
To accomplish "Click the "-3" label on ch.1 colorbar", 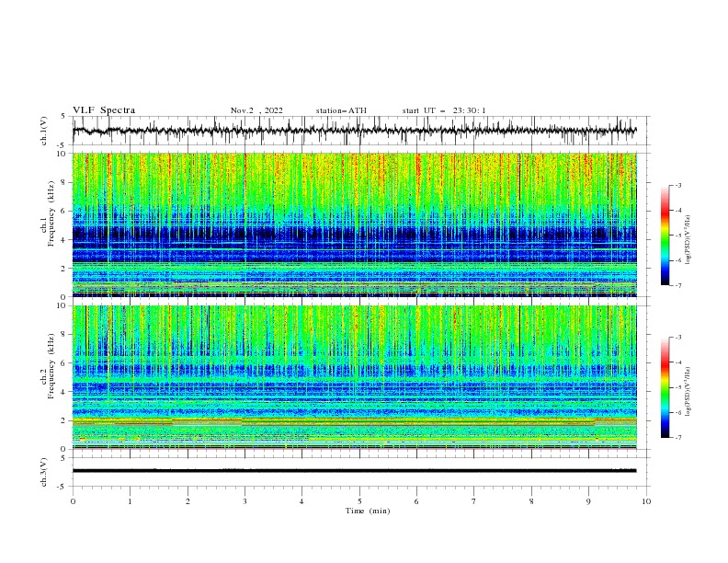I will coord(678,185).
